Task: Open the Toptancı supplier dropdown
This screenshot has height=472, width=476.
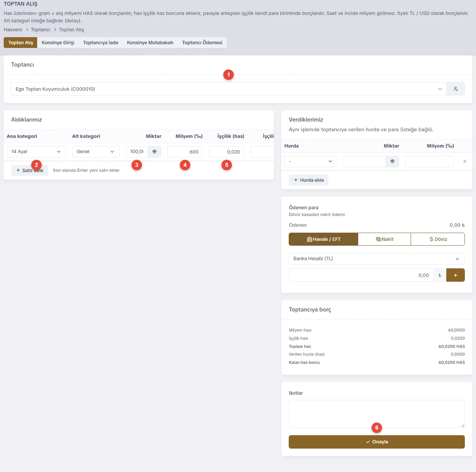Action: pyautogui.click(x=229, y=89)
